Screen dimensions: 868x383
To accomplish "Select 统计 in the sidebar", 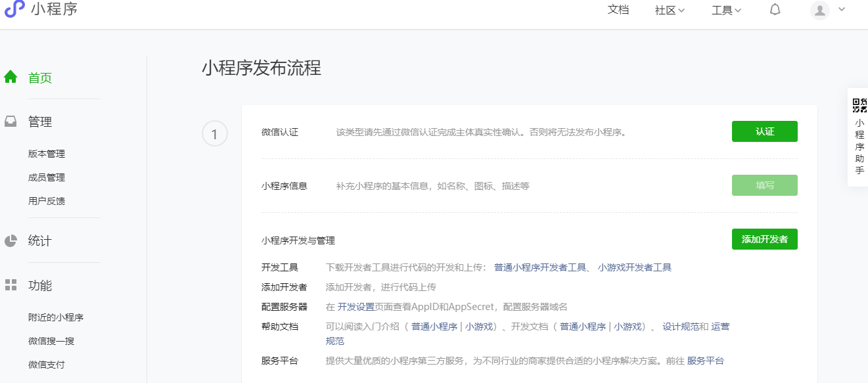I will 40,241.
